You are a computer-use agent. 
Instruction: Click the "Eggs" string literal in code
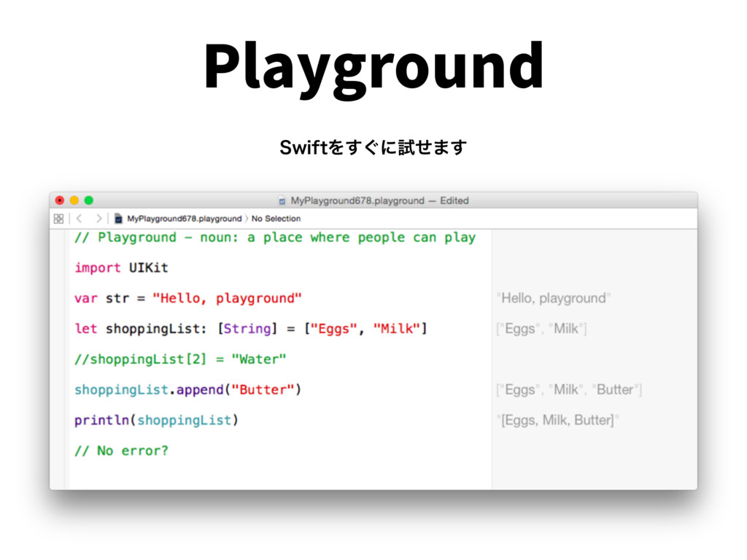point(333,329)
